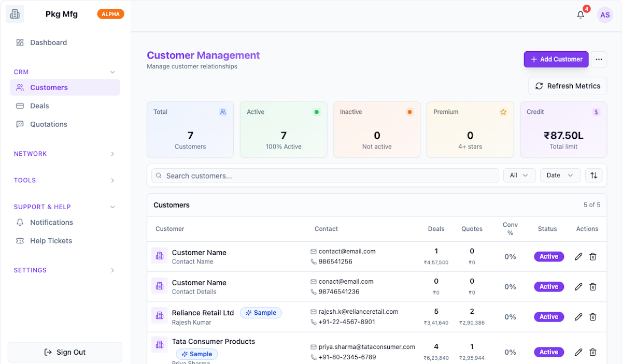Screen dimensions: 622x364
Task: Open the All status filter dropdown
Action: tap(519, 176)
